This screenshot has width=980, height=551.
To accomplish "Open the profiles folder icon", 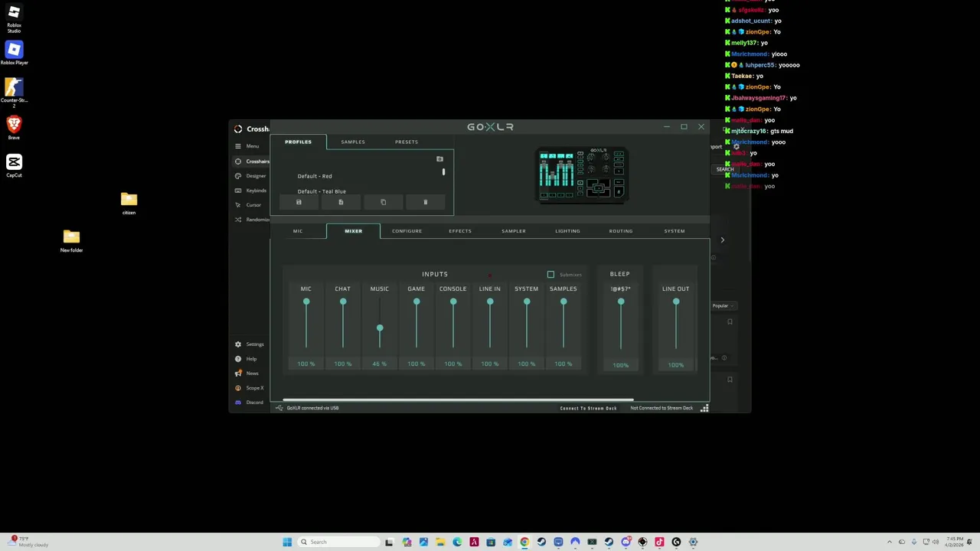I will tap(439, 159).
